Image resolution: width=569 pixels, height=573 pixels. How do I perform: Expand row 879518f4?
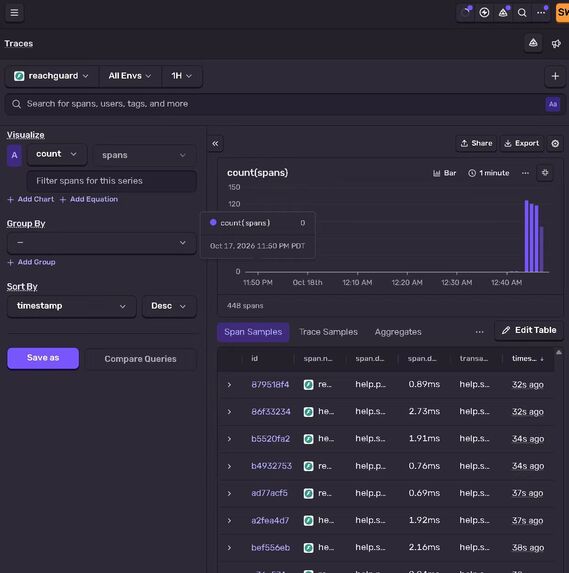[x=229, y=385]
